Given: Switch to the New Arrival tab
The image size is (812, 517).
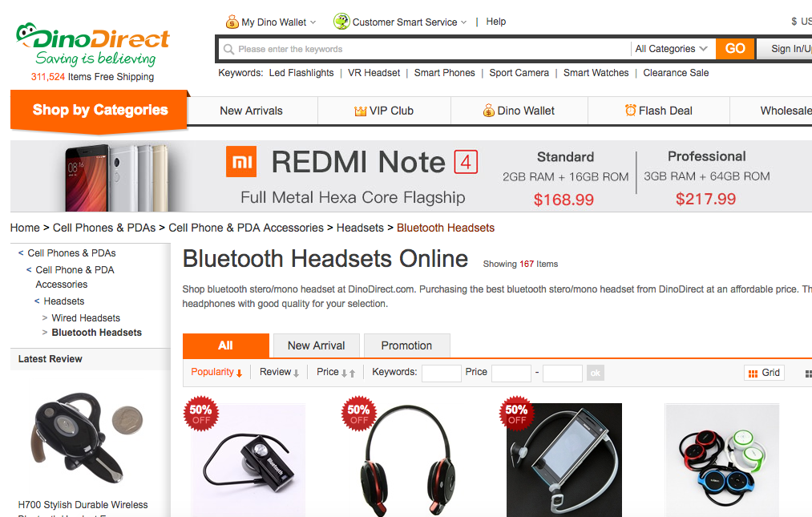Looking at the screenshot, I should pyautogui.click(x=317, y=345).
